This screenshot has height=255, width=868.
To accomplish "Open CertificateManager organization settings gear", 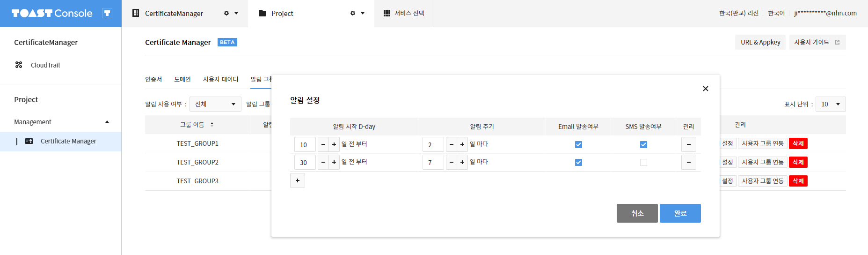I will click(226, 13).
